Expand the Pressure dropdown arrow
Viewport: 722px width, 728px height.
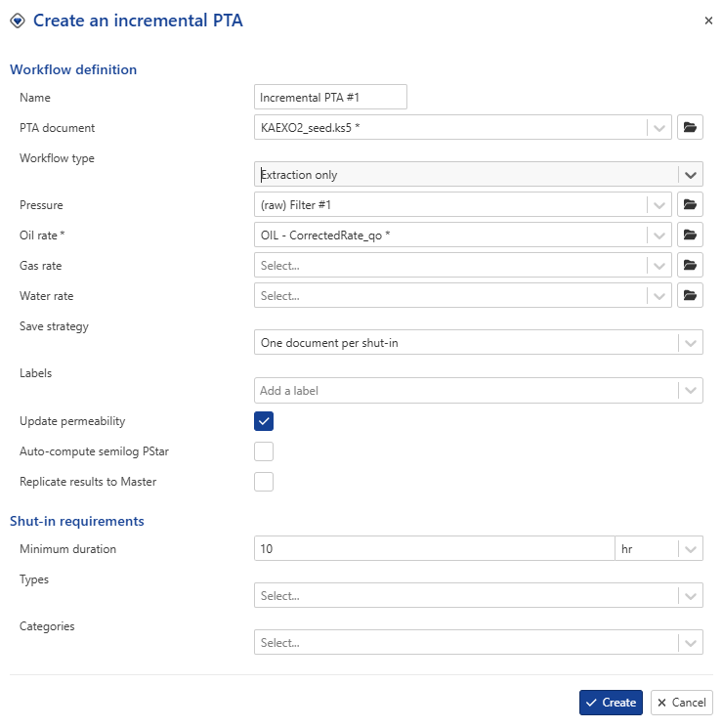(x=658, y=205)
